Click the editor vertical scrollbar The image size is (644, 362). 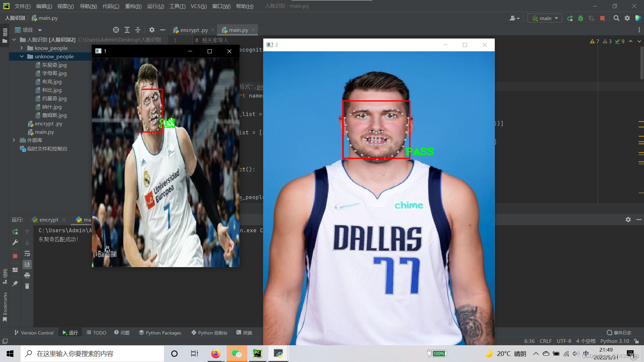pyautogui.click(x=642, y=63)
